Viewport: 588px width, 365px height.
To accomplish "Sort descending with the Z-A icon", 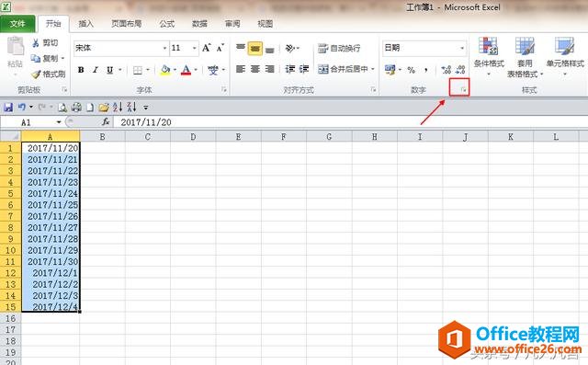I will coord(131,108).
